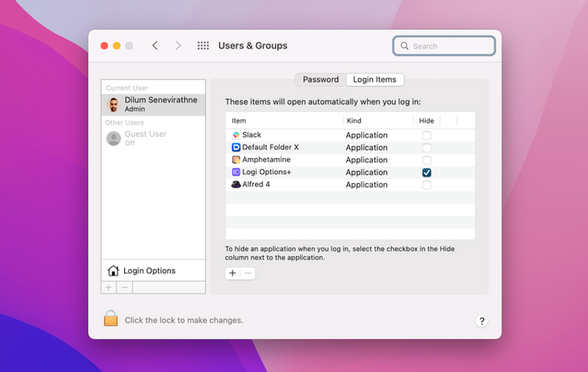
Task: Click inside the Search field
Action: pos(450,46)
